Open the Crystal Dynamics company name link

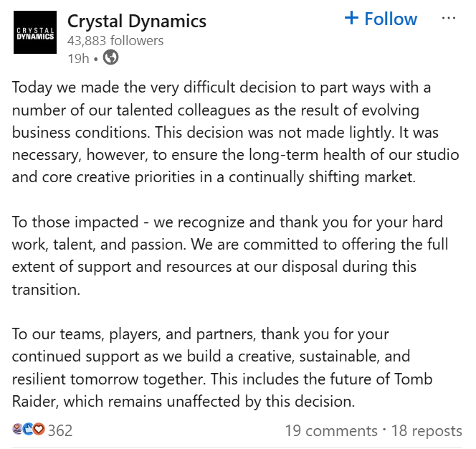[x=137, y=21]
